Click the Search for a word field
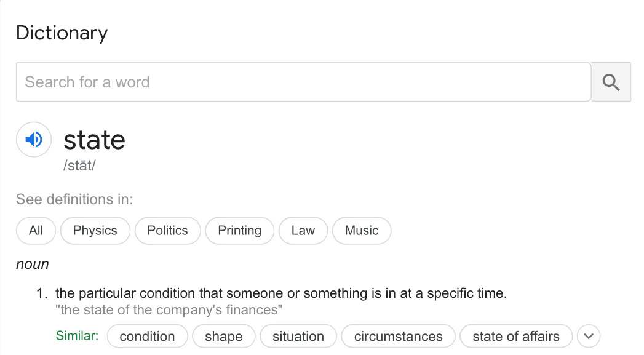The width and height of the screenshot is (644, 355). (x=303, y=82)
